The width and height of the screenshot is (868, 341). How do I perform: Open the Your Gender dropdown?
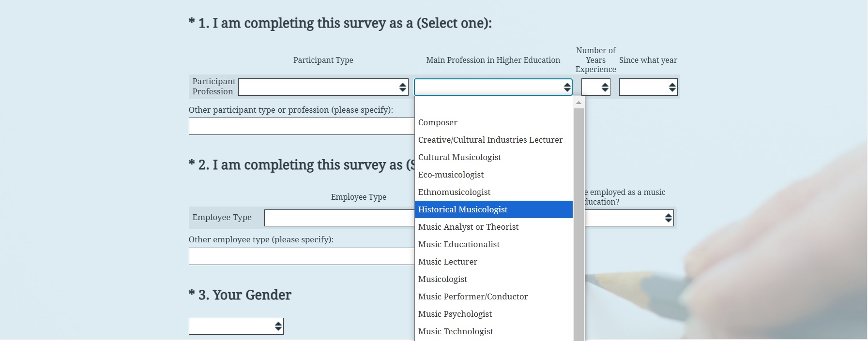(236, 326)
